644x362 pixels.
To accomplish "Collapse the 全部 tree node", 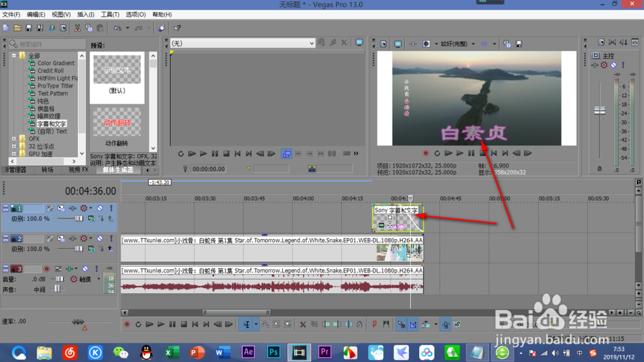I will (x=14, y=55).
